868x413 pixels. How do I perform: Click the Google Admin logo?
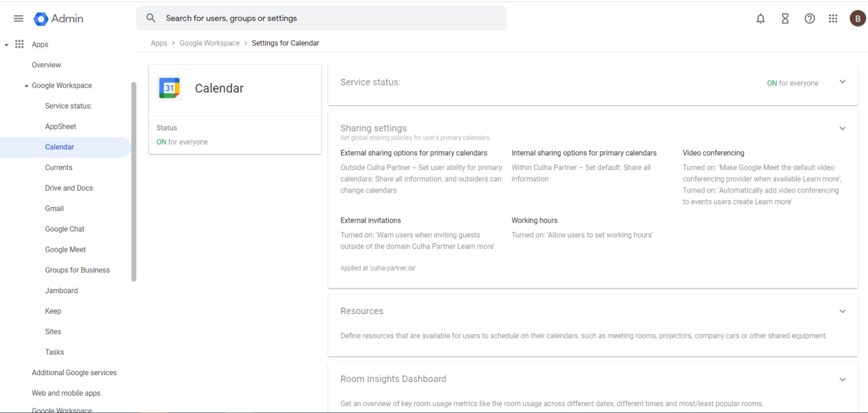tap(58, 18)
